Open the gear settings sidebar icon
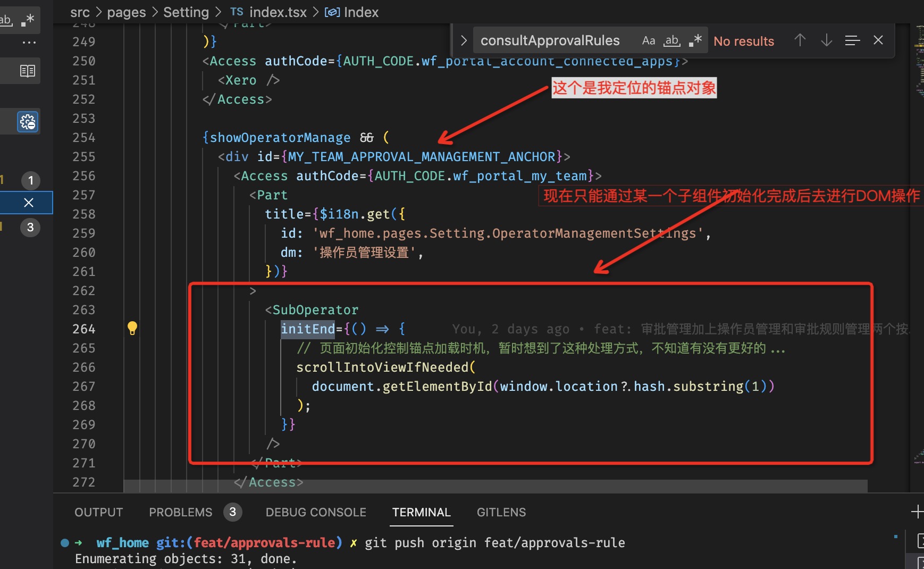This screenshot has height=569, width=924. click(x=28, y=122)
